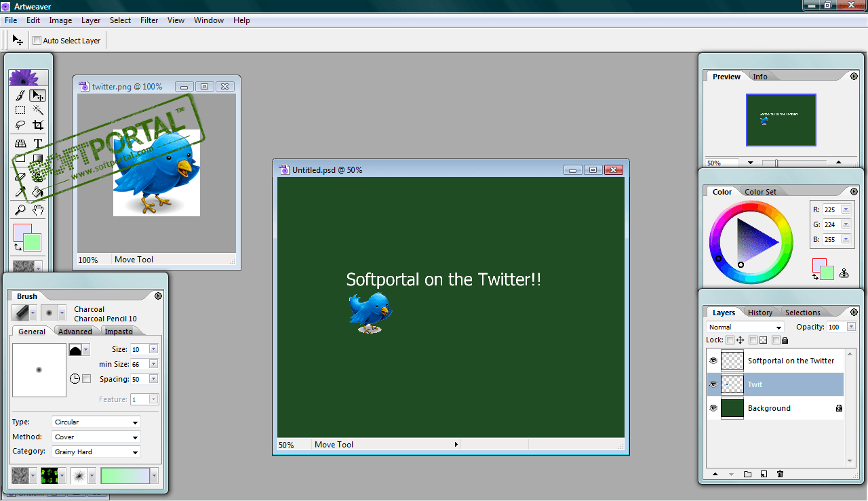The image size is (868, 501).
Task: Switch to the Color Set tab
Action: (761, 192)
